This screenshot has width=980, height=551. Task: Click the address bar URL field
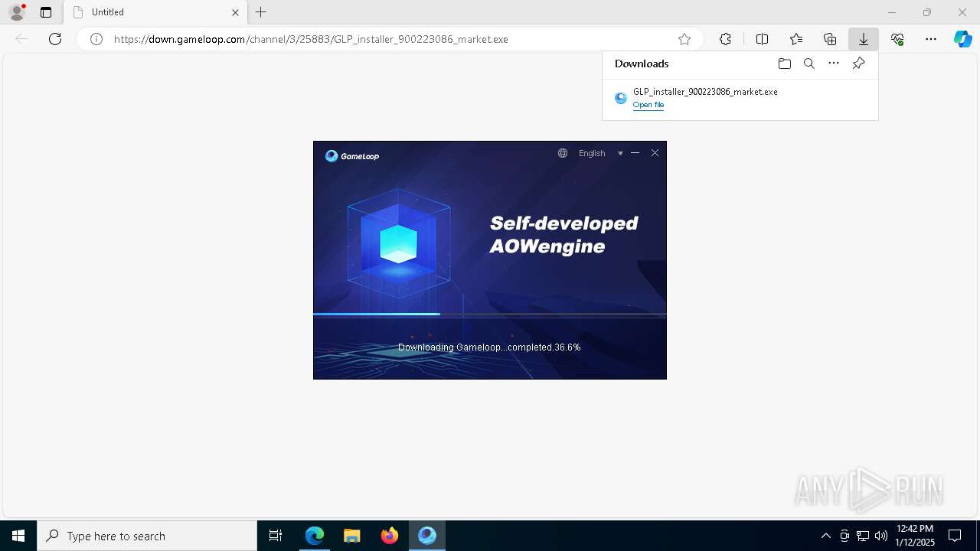coord(390,39)
